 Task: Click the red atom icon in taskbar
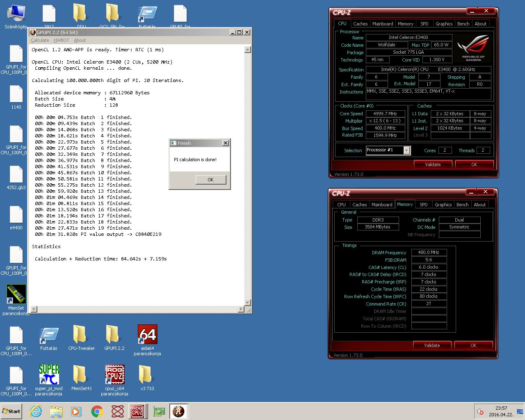(x=118, y=411)
